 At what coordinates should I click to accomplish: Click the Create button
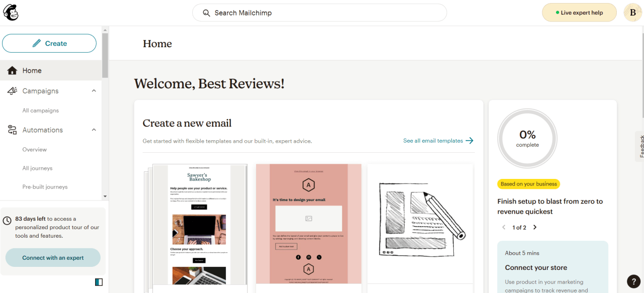[49, 43]
